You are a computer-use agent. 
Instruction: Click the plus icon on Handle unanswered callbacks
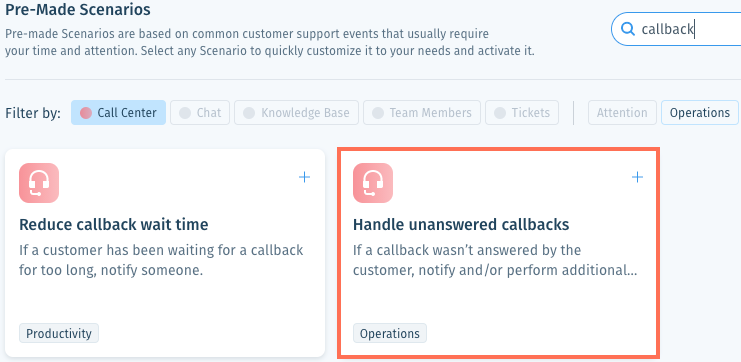tap(638, 177)
